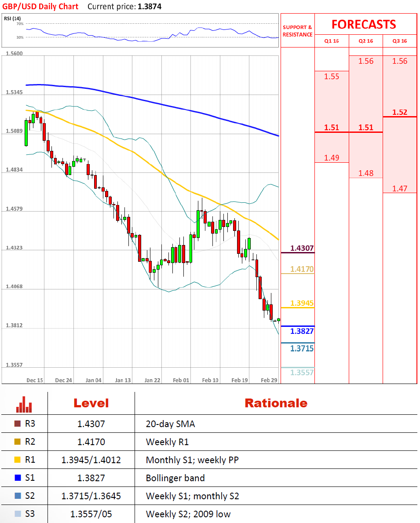Click the R3 dark red color swatch
420x523 pixels.
18,424
